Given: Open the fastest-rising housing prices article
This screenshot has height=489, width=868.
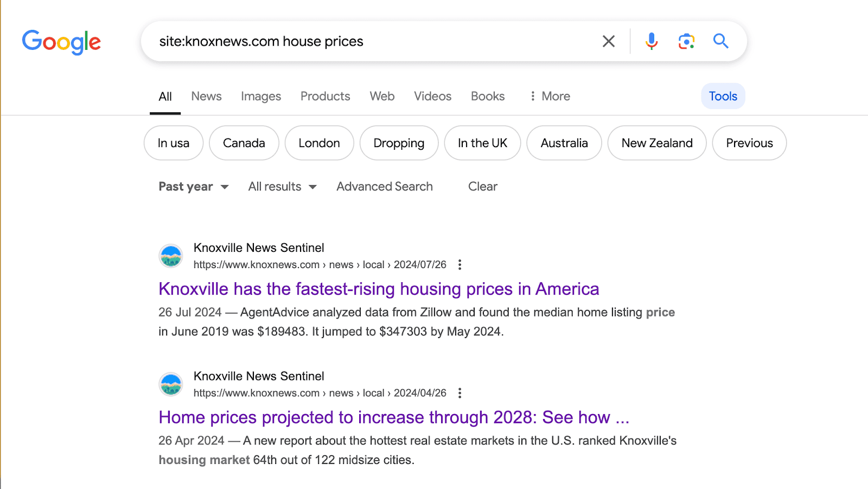Looking at the screenshot, I should (x=378, y=289).
